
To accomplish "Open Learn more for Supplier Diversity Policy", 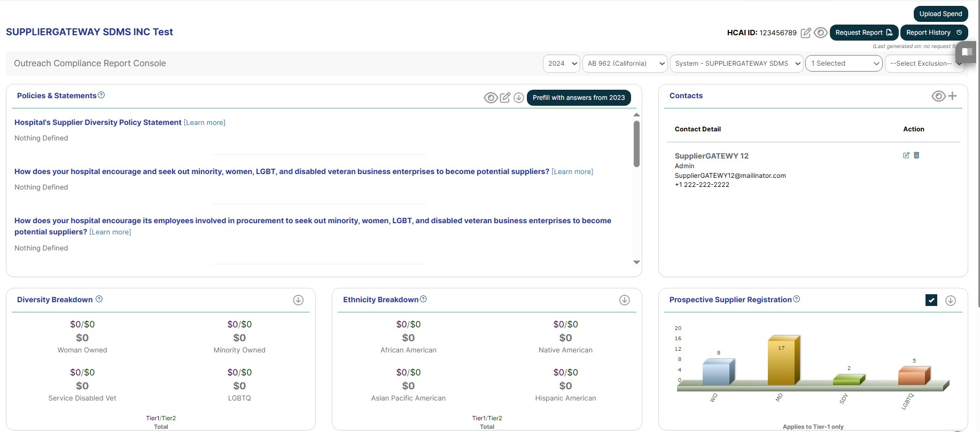I will pos(205,123).
